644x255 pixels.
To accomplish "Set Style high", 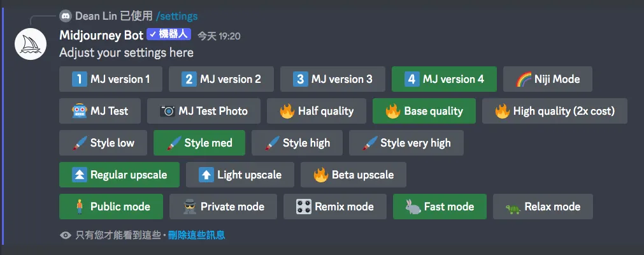I will click(x=297, y=143).
